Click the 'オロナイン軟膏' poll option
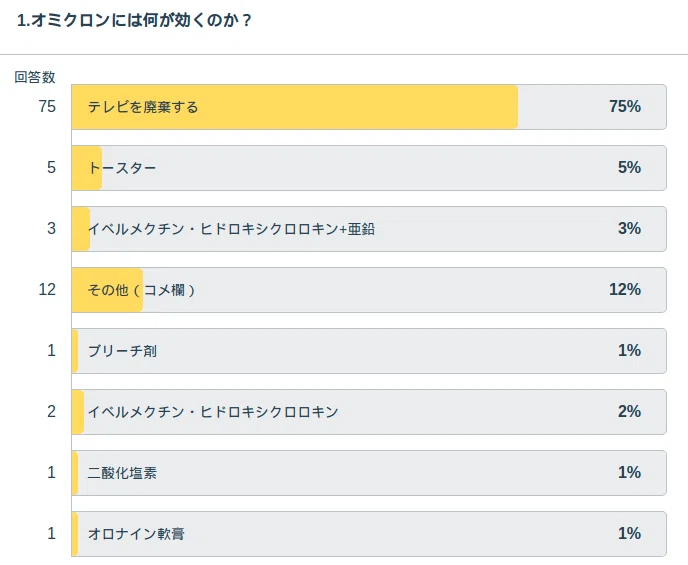 369,533
